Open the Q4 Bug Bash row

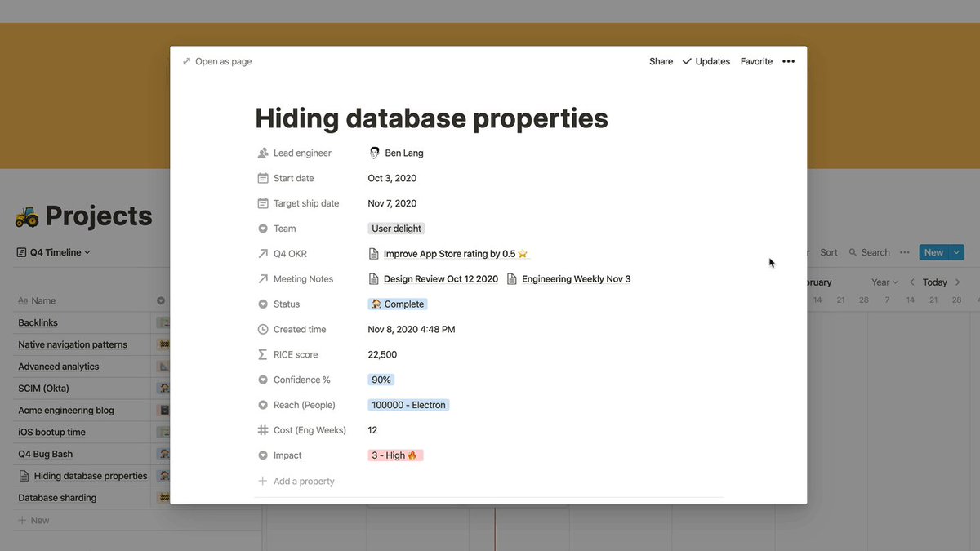click(46, 454)
